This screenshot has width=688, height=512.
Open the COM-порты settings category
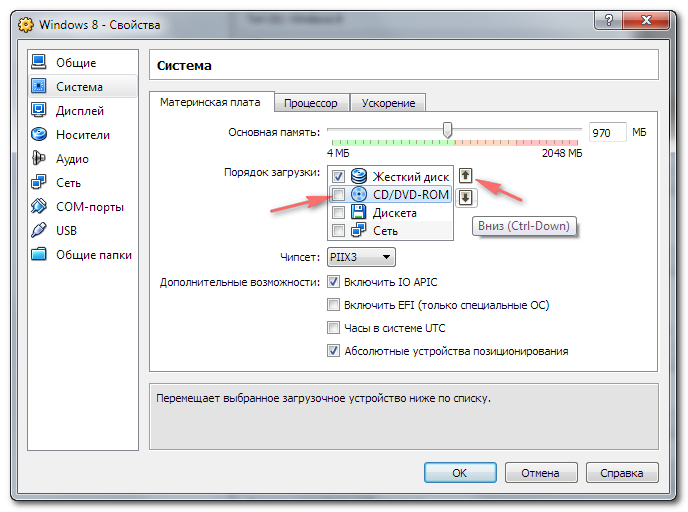tap(82, 207)
